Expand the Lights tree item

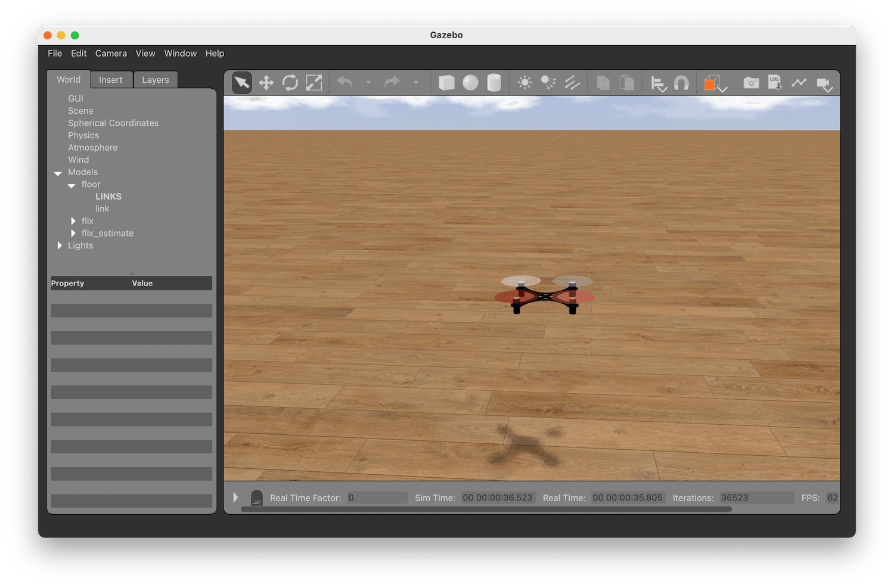click(60, 245)
